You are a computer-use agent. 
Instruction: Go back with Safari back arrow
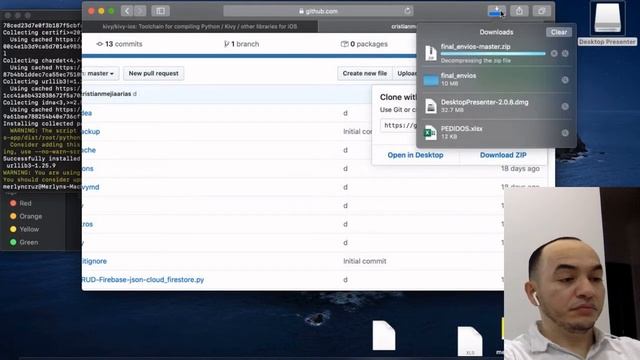pos(127,11)
